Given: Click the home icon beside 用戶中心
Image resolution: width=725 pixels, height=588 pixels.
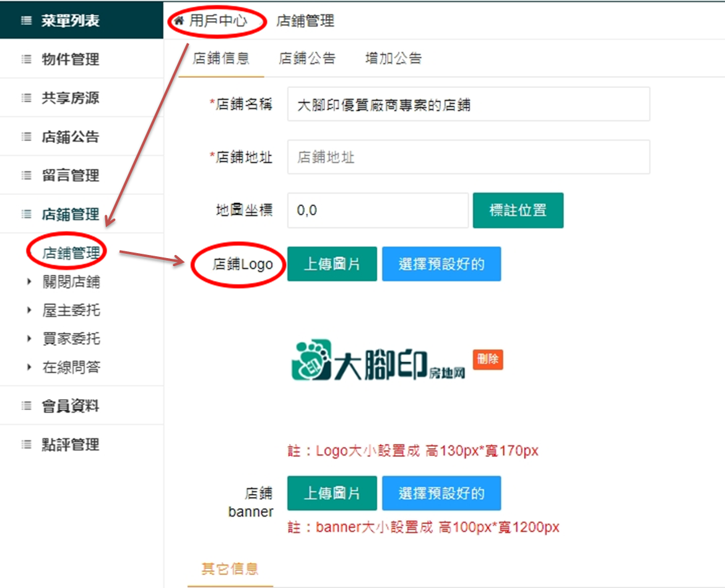Looking at the screenshot, I should pos(180,21).
